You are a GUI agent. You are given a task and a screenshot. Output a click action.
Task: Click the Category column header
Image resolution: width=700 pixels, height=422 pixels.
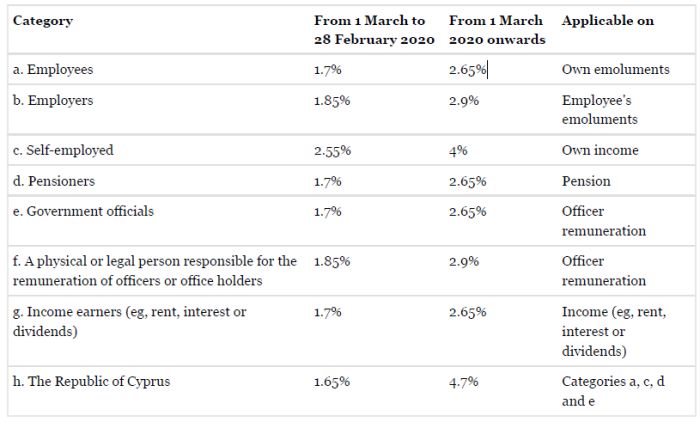(42, 21)
